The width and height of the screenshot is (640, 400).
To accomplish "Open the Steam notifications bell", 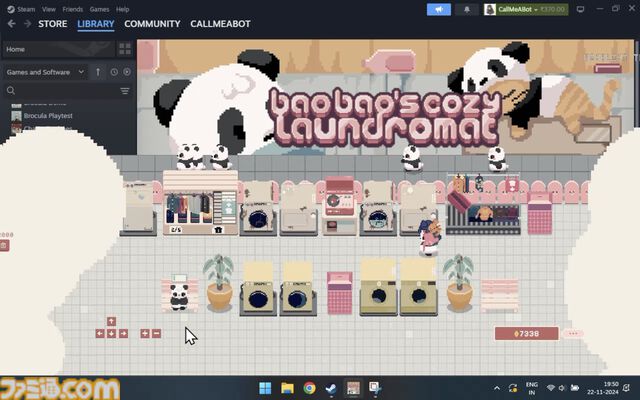I will click(466, 9).
